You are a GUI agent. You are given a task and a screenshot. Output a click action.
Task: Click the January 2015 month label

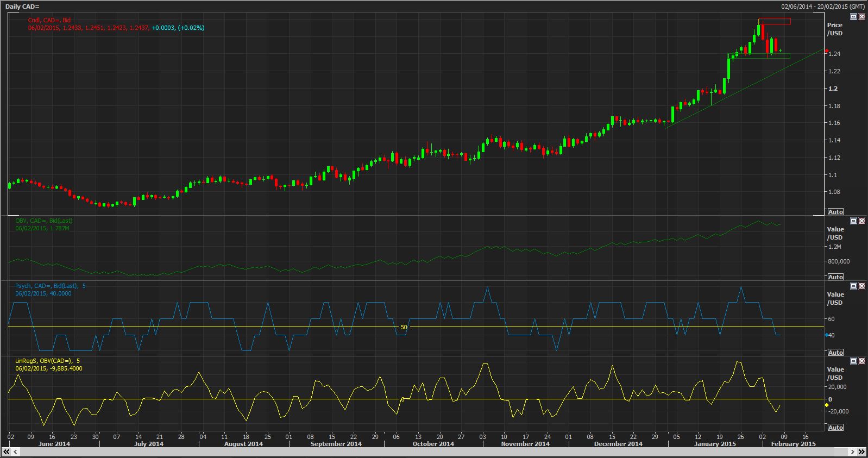[715, 444]
